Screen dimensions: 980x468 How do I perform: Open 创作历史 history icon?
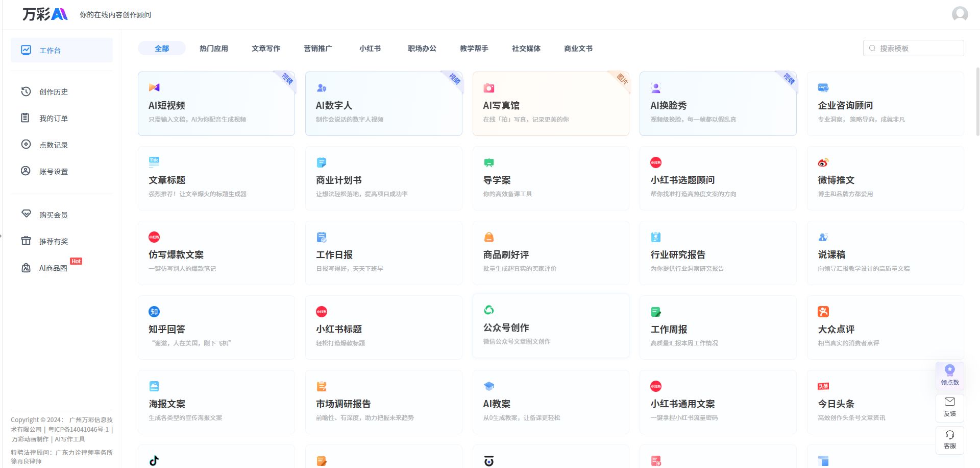(26, 91)
